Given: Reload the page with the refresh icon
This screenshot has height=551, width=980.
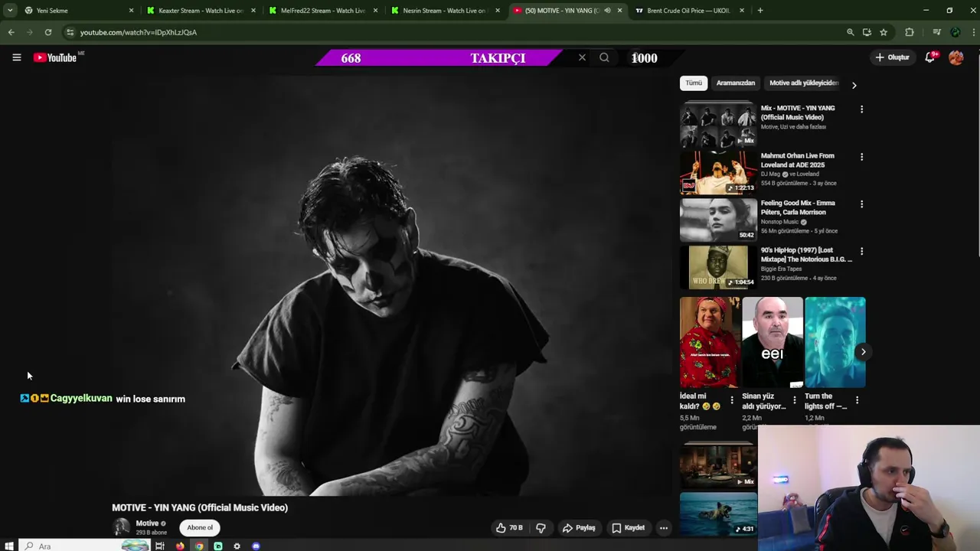Looking at the screenshot, I should coord(47,32).
